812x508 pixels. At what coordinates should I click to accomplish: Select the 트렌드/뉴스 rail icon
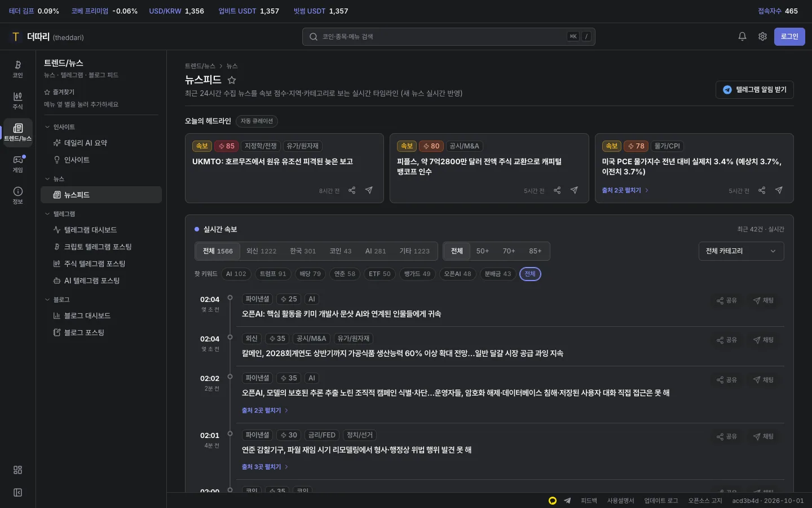pos(17,132)
